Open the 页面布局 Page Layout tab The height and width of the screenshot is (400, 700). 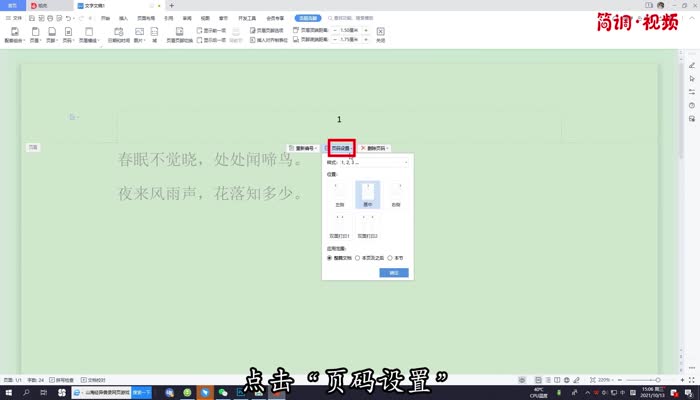click(x=146, y=18)
